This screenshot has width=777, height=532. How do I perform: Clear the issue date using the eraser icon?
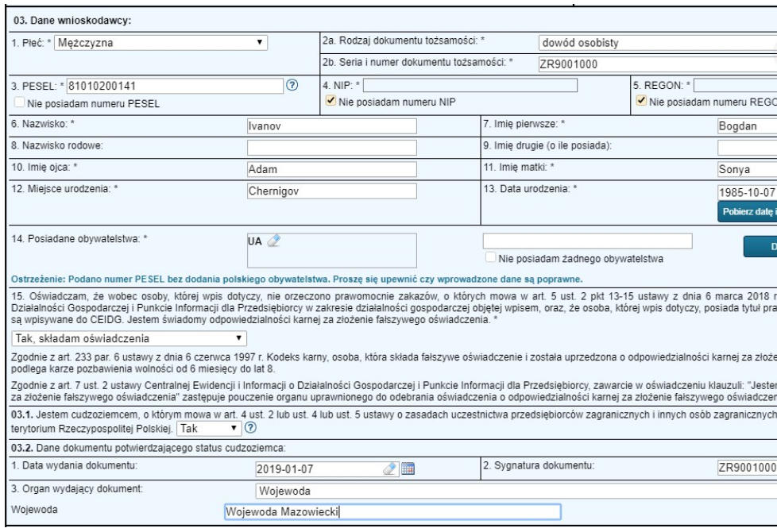(x=390, y=445)
